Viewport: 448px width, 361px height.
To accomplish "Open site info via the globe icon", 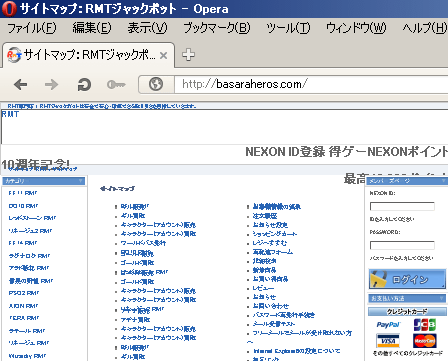I will click(x=156, y=84).
